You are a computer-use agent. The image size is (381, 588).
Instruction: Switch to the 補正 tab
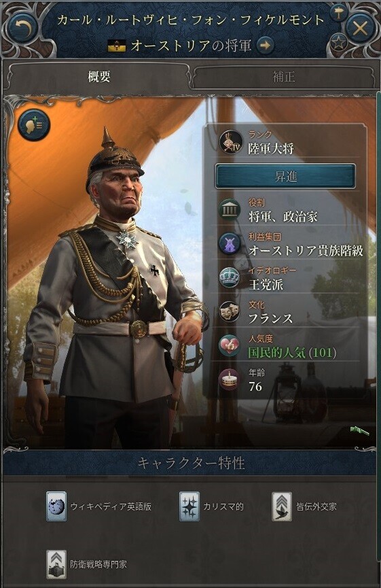(x=284, y=77)
